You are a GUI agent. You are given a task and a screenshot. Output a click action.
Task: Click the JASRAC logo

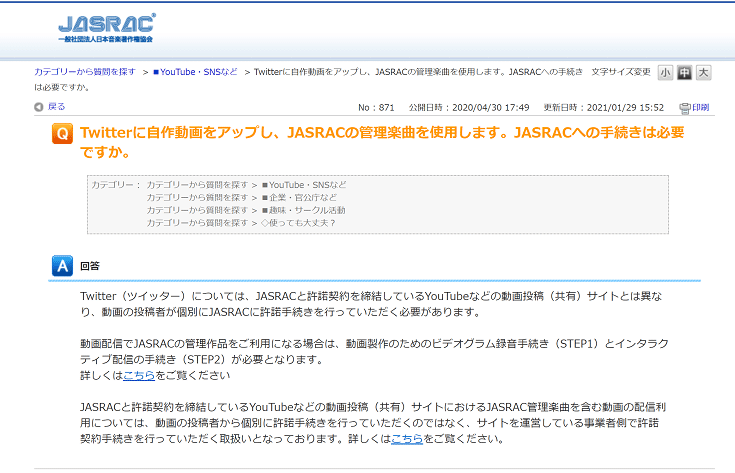tap(107, 28)
